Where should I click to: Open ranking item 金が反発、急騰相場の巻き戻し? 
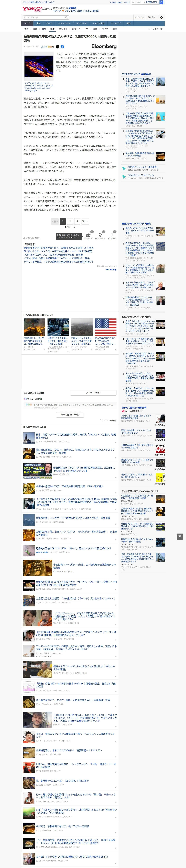coord(139,154)
